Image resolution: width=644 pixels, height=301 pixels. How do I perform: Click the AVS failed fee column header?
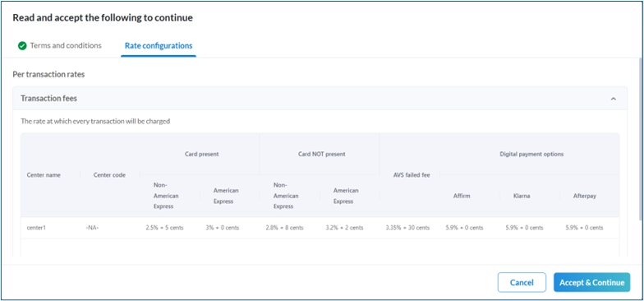(x=412, y=174)
